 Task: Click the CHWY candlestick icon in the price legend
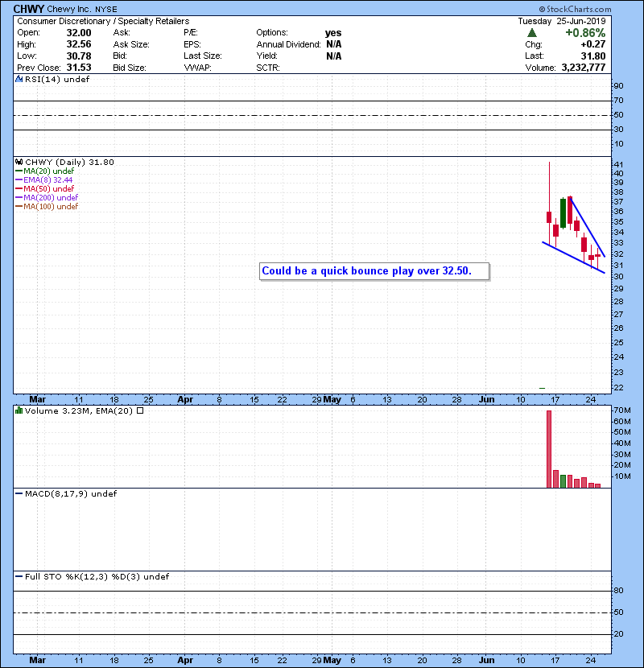(x=19, y=162)
